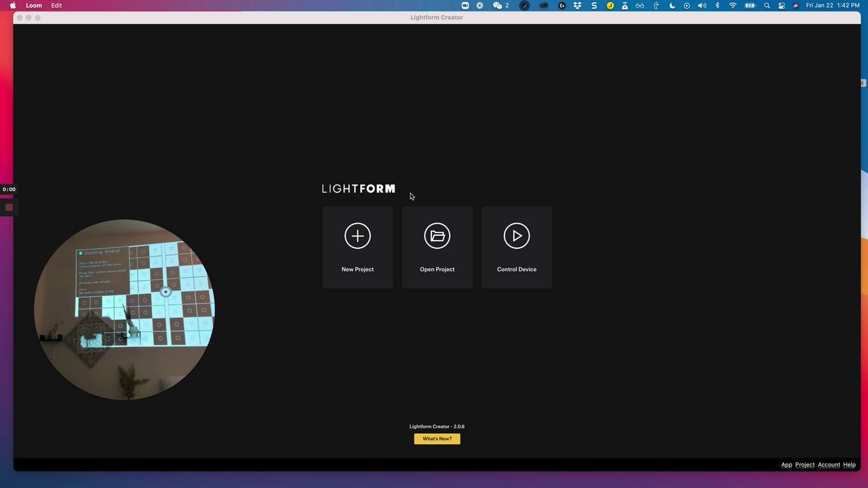Open the Loom menu in menu bar
868x488 pixels.
(34, 5)
